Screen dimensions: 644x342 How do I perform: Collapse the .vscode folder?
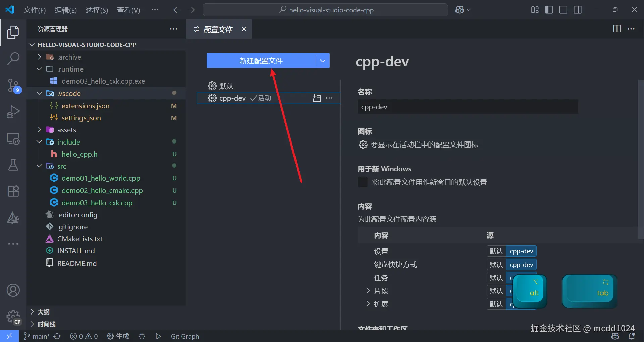click(x=39, y=93)
